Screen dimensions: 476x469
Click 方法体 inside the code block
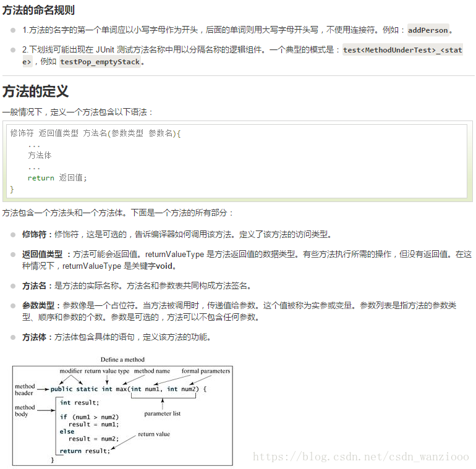click(x=40, y=155)
